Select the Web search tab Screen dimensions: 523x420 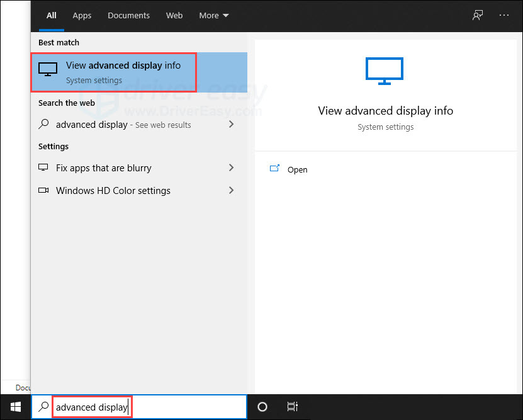pyautogui.click(x=174, y=15)
